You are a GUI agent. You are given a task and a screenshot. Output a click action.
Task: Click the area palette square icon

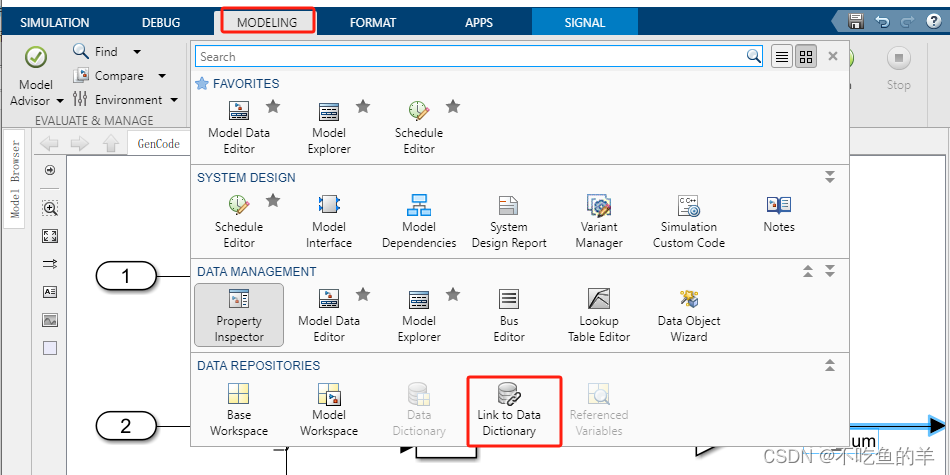pyautogui.click(x=50, y=348)
